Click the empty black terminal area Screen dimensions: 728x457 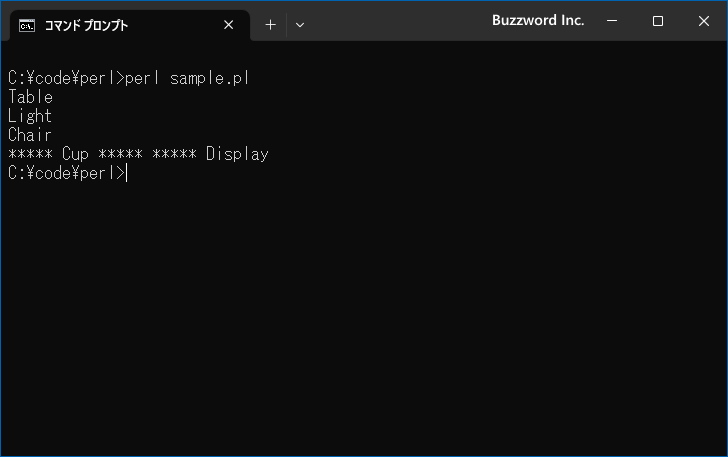click(x=364, y=316)
